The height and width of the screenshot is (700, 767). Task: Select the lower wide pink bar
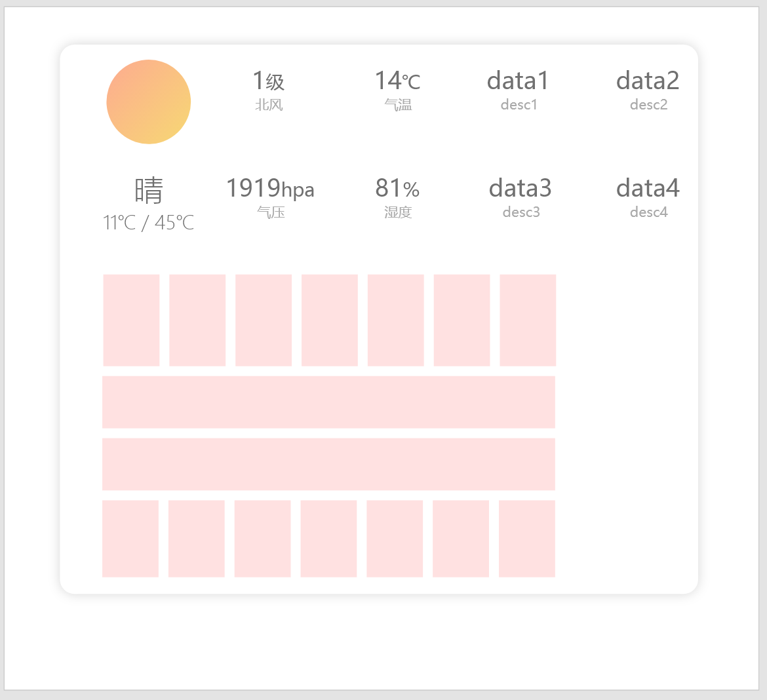[328, 464]
